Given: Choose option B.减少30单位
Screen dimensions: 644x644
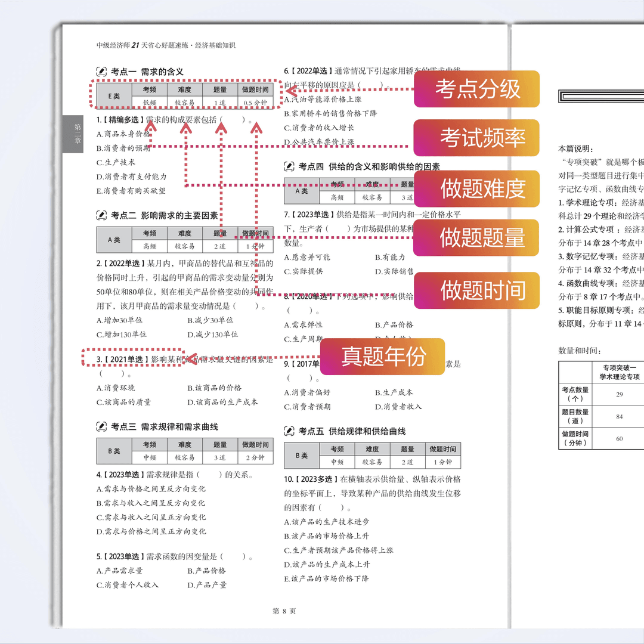Looking at the screenshot, I should tap(210, 320).
